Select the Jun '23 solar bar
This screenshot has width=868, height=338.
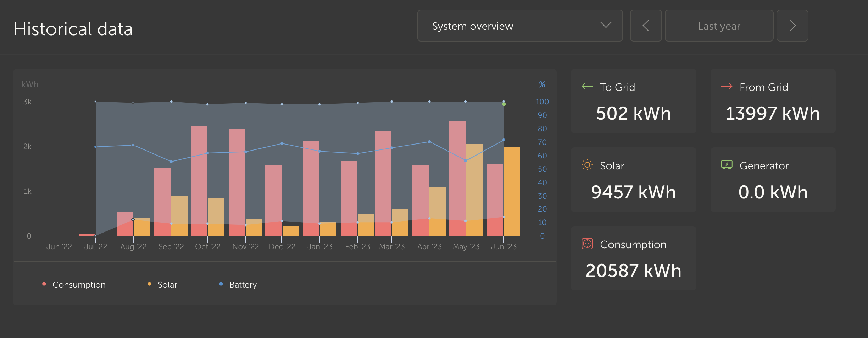click(512, 191)
